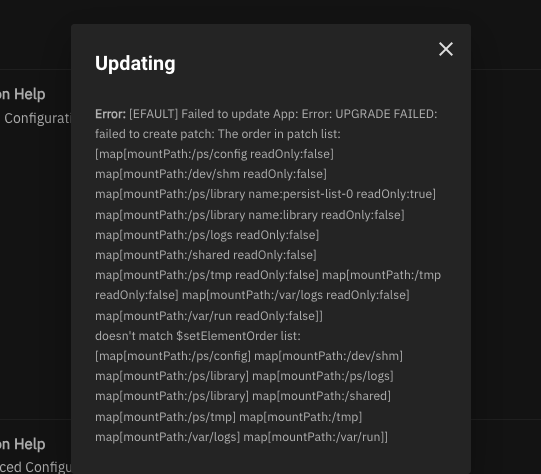Click the /var/run readOnly:false entry
This screenshot has width=541, height=474.
coord(209,316)
